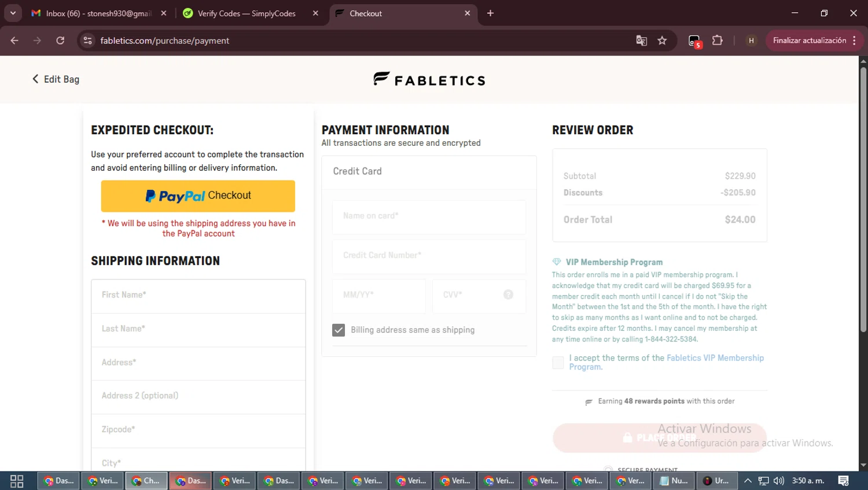The width and height of the screenshot is (868, 490).
Task: Reload the checkout page
Action: pyautogui.click(x=60, y=40)
